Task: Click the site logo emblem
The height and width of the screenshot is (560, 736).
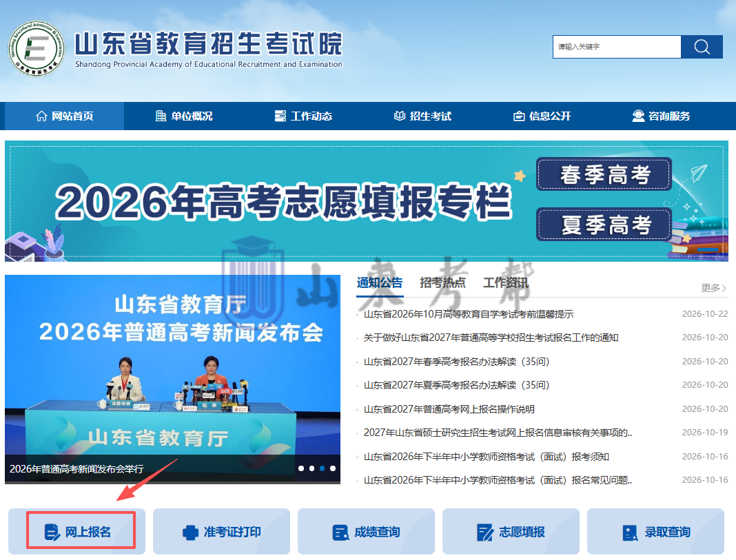Action: 37,48
